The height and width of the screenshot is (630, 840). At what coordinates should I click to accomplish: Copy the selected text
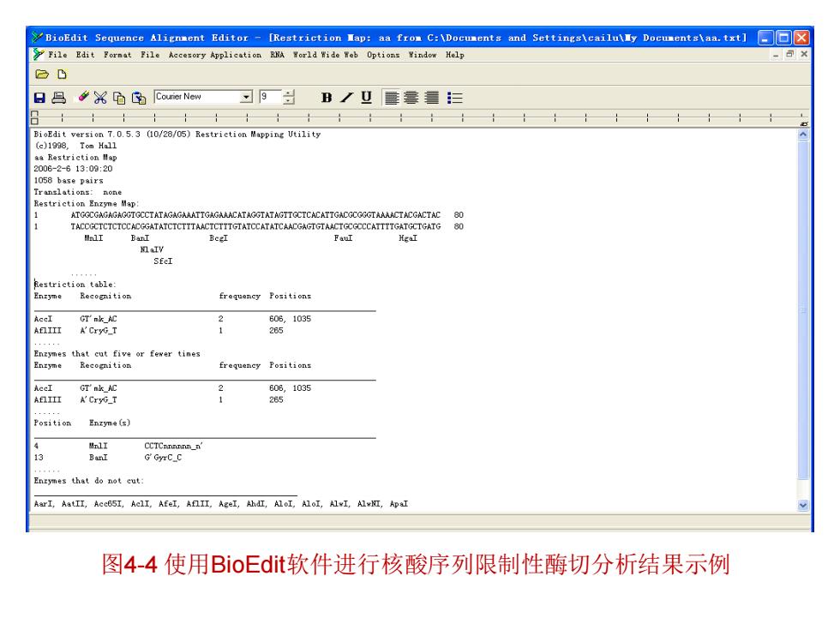pyautogui.click(x=119, y=98)
